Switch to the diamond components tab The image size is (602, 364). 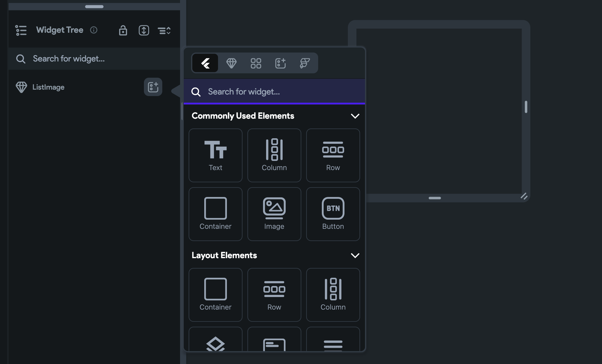[231, 63]
